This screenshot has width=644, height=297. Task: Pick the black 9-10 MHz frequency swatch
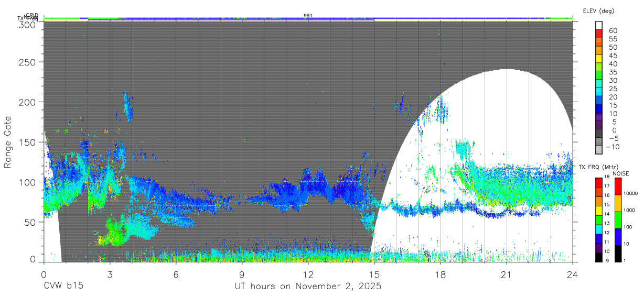coord(599,257)
